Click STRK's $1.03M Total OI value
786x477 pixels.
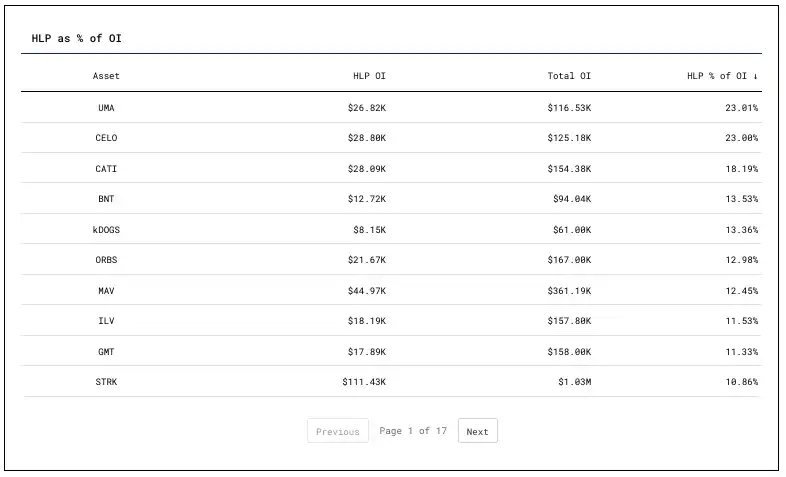574,382
